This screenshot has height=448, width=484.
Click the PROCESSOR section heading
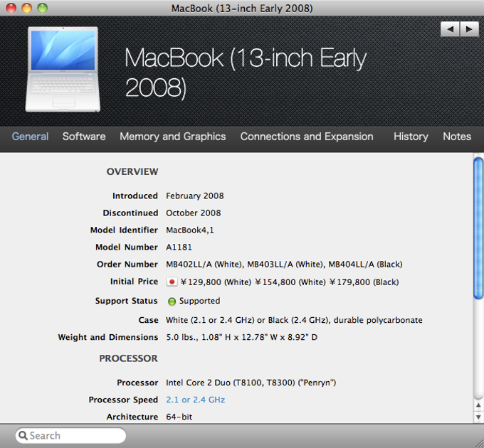coord(128,358)
